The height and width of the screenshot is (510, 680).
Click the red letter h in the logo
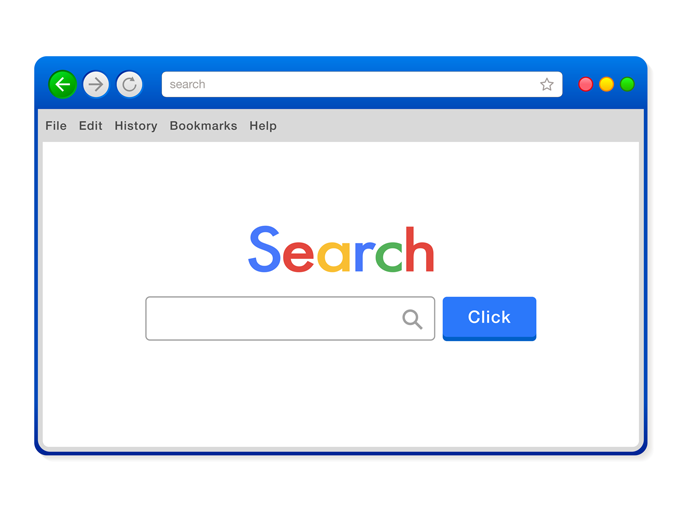click(420, 249)
